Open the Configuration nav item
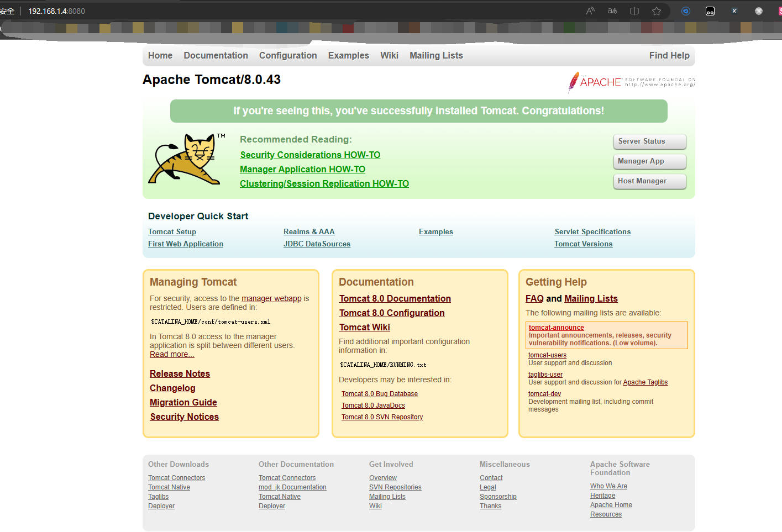 288,55
